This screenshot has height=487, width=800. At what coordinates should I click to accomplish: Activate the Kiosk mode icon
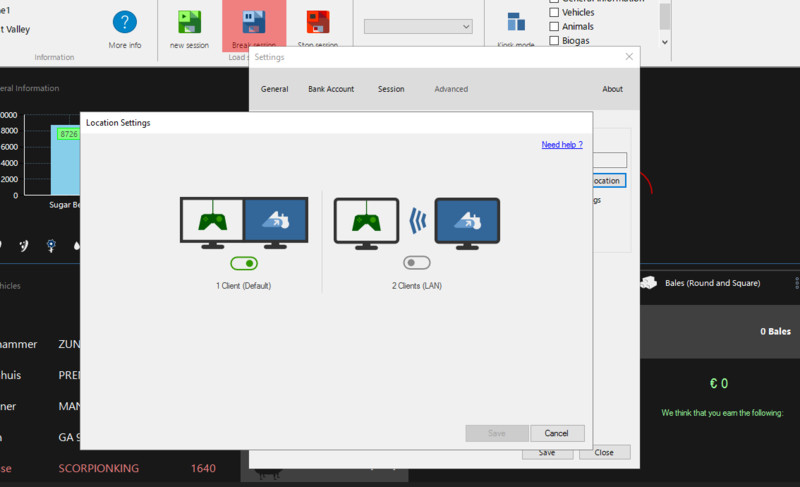[x=516, y=23]
